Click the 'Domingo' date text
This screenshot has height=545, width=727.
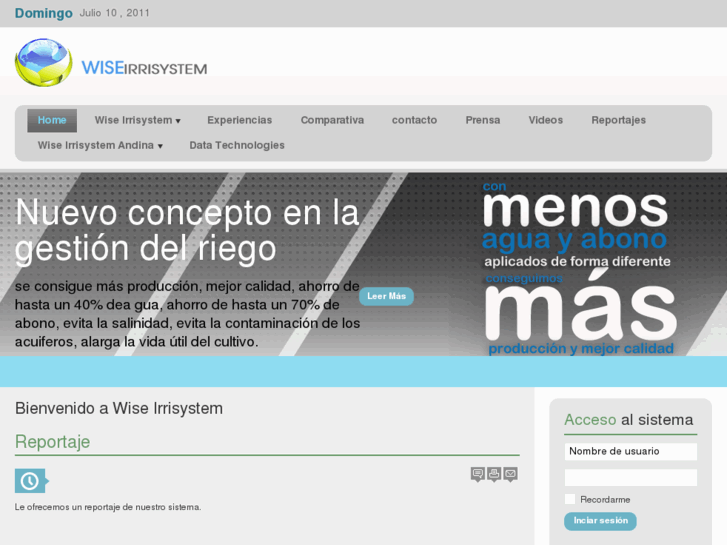pos(44,13)
